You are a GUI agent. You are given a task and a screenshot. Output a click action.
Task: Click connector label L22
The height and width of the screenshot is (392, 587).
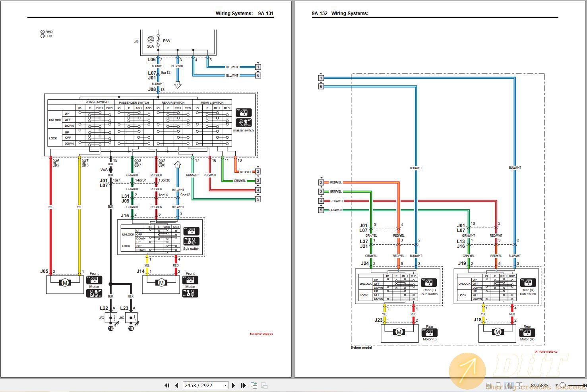[x=104, y=308]
